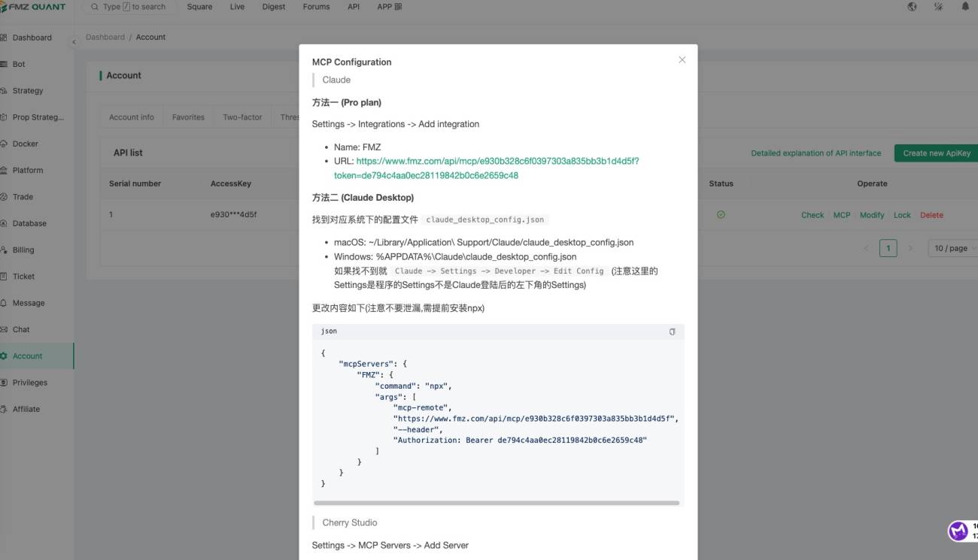The width and height of the screenshot is (978, 560).
Task: Open notifications bell icon
Action: [965, 7]
